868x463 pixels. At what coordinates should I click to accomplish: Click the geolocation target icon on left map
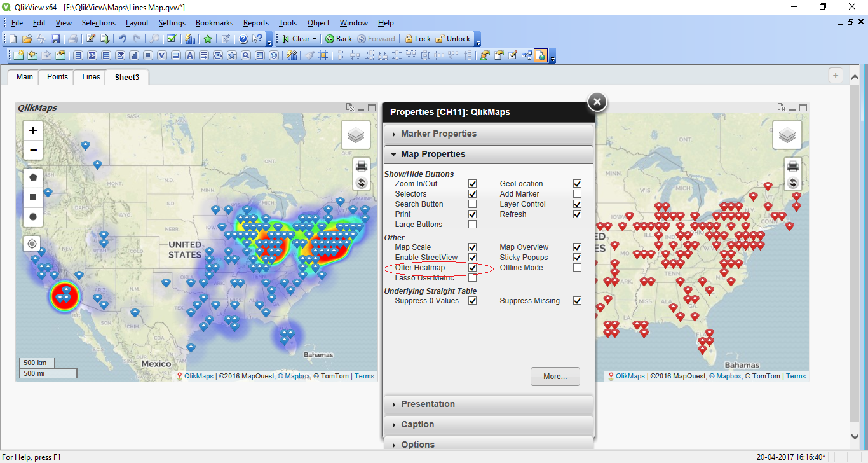pyautogui.click(x=32, y=244)
